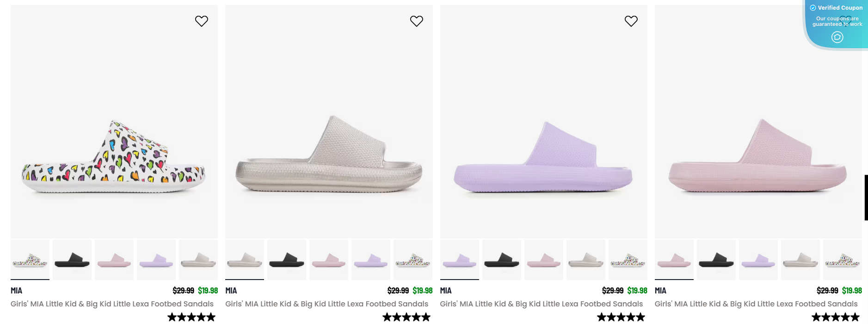Click the MIA brand name under the heart-print sandal
This screenshot has width=868, height=324.
click(17, 291)
